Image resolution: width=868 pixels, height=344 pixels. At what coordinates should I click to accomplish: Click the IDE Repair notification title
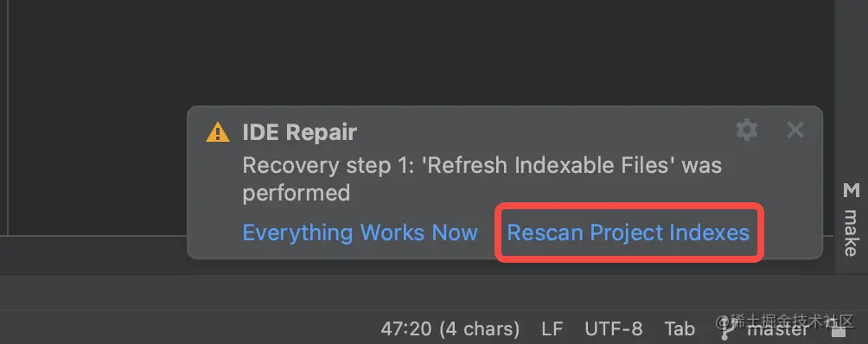click(x=299, y=132)
